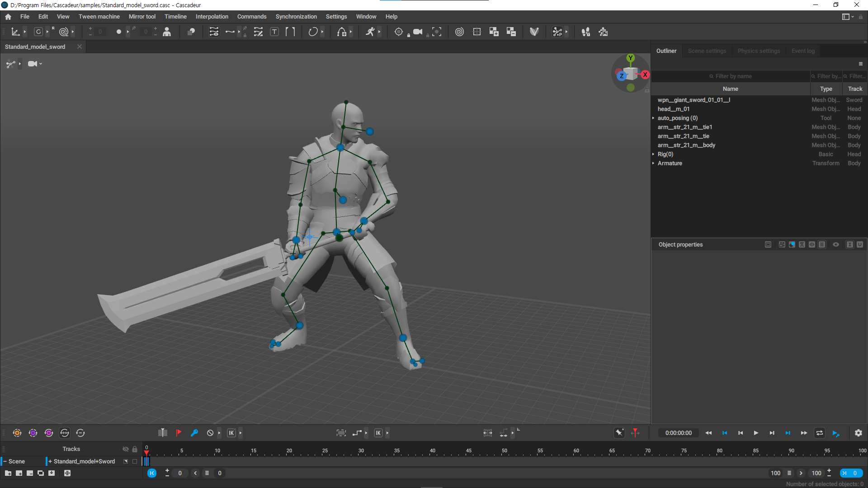Click the spiral trajectory icon in toolbar
Image resolution: width=868 pixels, height=488 pixels.
click(x=459, y=32)
